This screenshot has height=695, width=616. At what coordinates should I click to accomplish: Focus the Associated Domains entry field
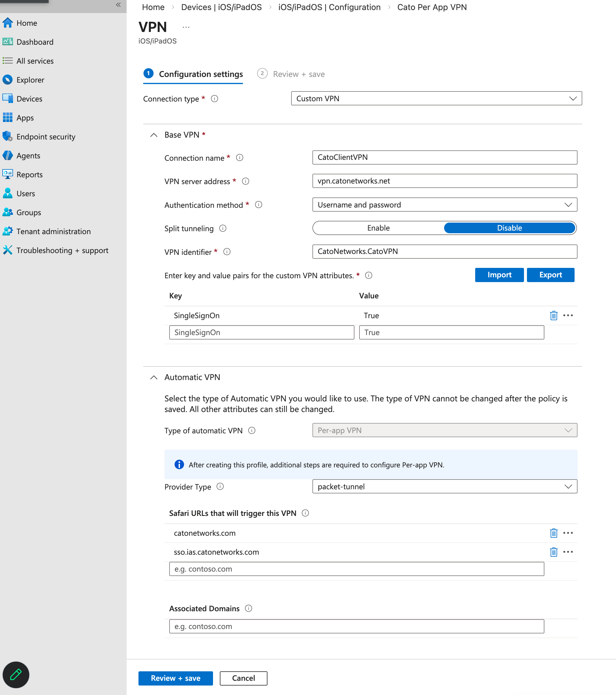(357, 626)
